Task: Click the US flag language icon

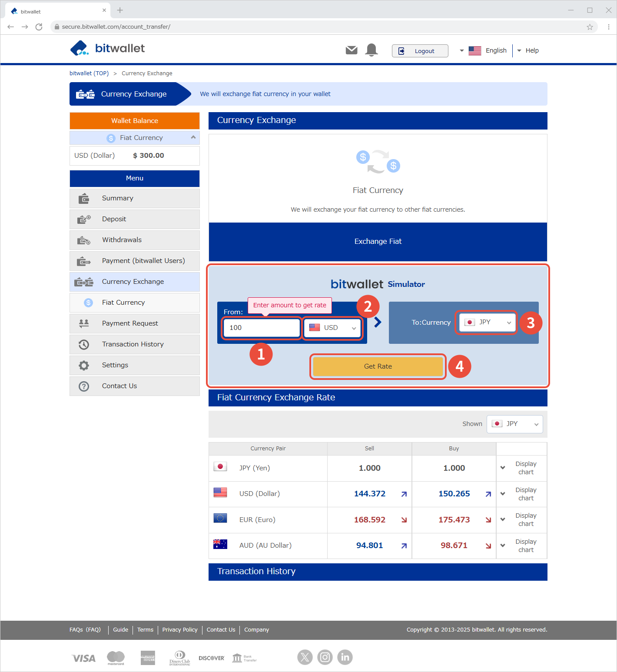Action: point(475,50)
